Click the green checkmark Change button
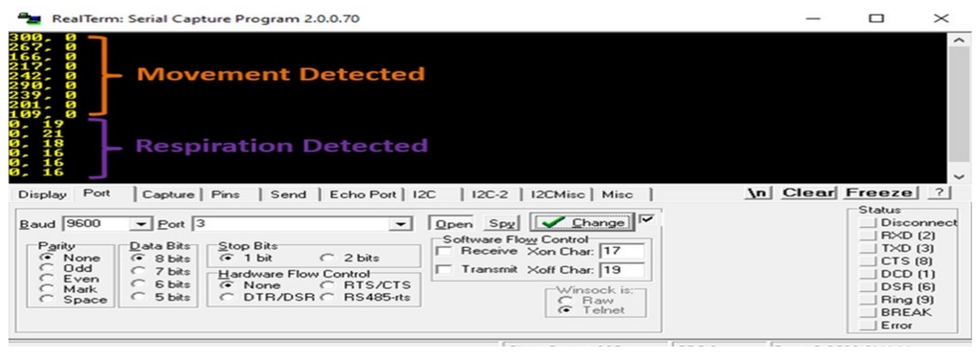 (582, 222)
